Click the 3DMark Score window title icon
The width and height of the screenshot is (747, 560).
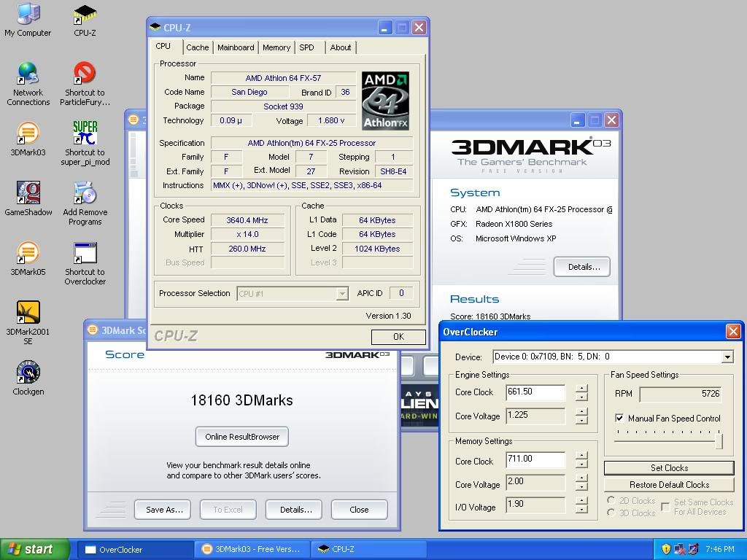tap(93, 330)
